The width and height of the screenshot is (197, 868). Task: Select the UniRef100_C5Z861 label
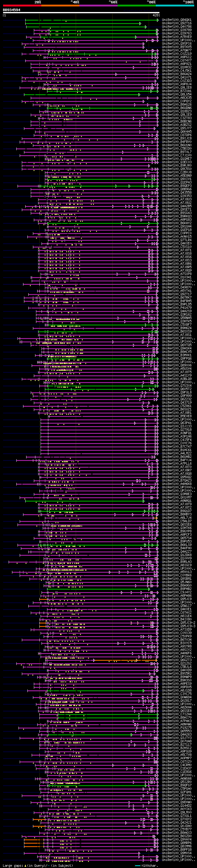pos(176,406)
